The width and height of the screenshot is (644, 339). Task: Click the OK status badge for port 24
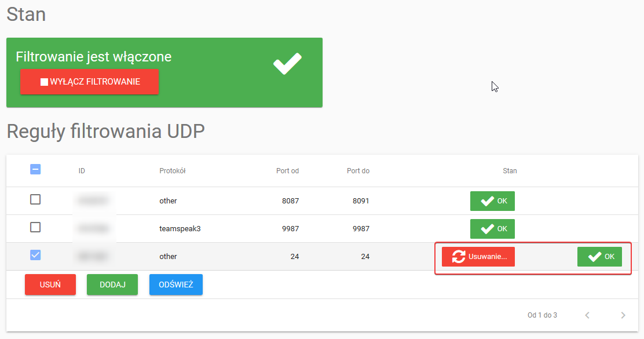point(599,257)
